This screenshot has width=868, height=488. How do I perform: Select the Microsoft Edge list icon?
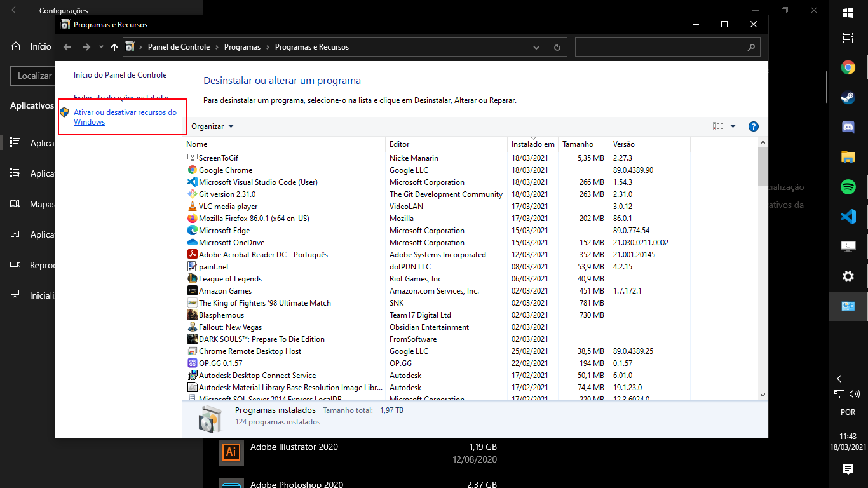click(193, 230)
